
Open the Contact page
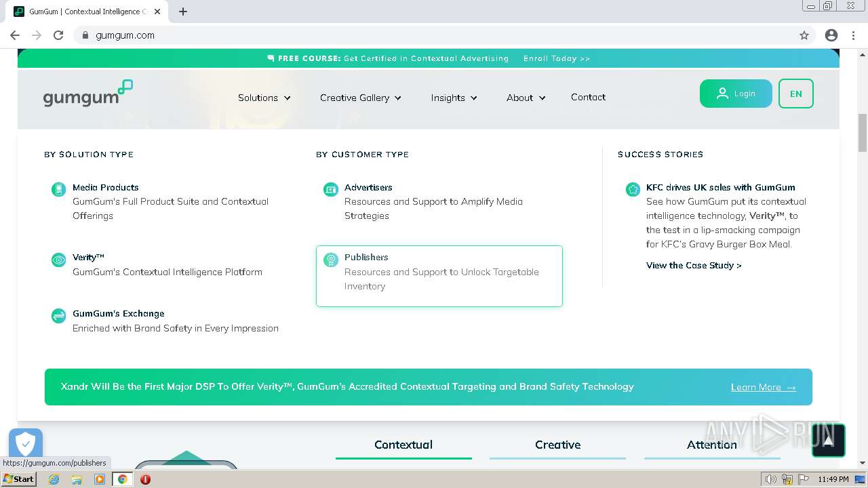pos(588,97)
